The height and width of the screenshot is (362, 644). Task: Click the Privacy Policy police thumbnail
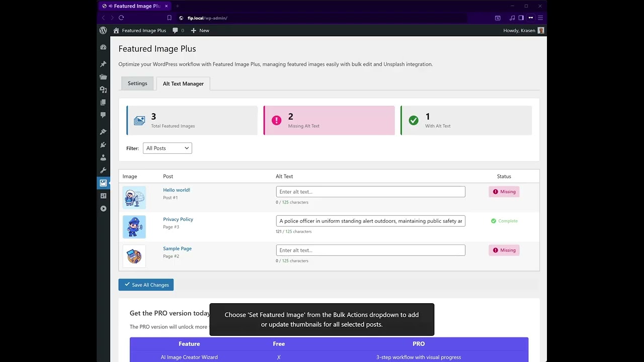134,227
